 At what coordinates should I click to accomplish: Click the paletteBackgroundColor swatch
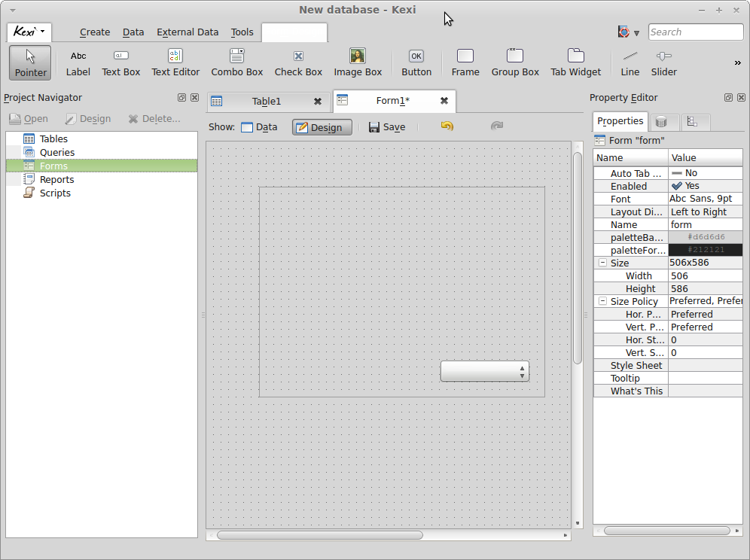tap(705, 237)
